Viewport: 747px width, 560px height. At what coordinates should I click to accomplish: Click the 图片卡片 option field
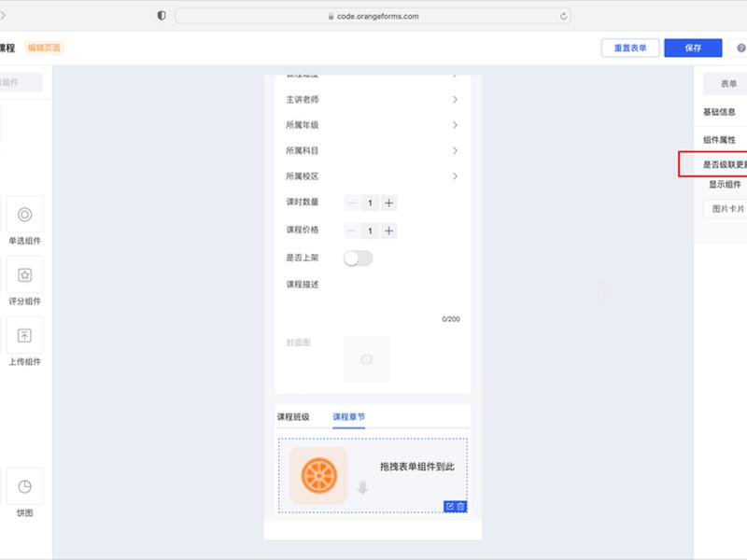pyautogui.click(x=726, y=208)
